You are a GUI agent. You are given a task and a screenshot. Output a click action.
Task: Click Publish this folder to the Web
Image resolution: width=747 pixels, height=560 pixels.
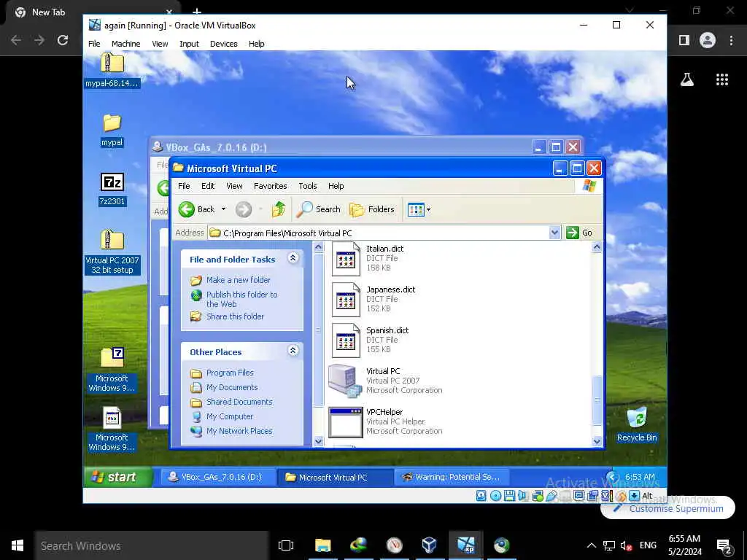[241, 299]
